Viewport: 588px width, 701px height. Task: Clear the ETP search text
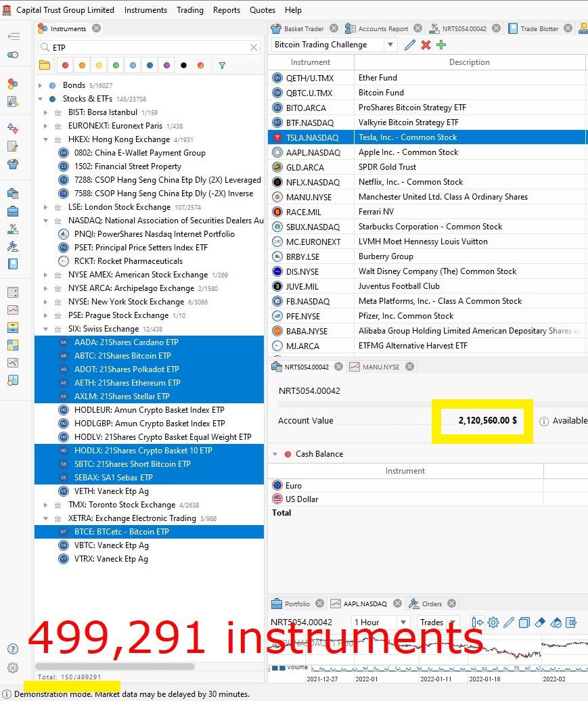click(x=254, y=47)
